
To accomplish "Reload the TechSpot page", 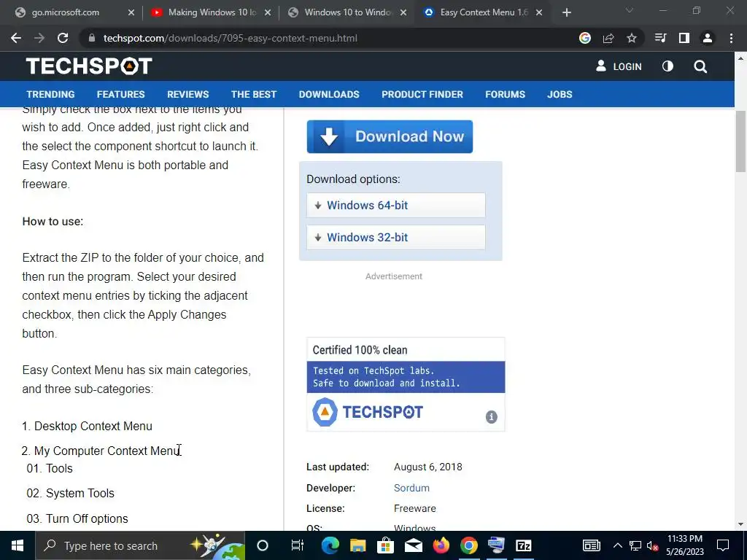I will (x=63, y=38).
